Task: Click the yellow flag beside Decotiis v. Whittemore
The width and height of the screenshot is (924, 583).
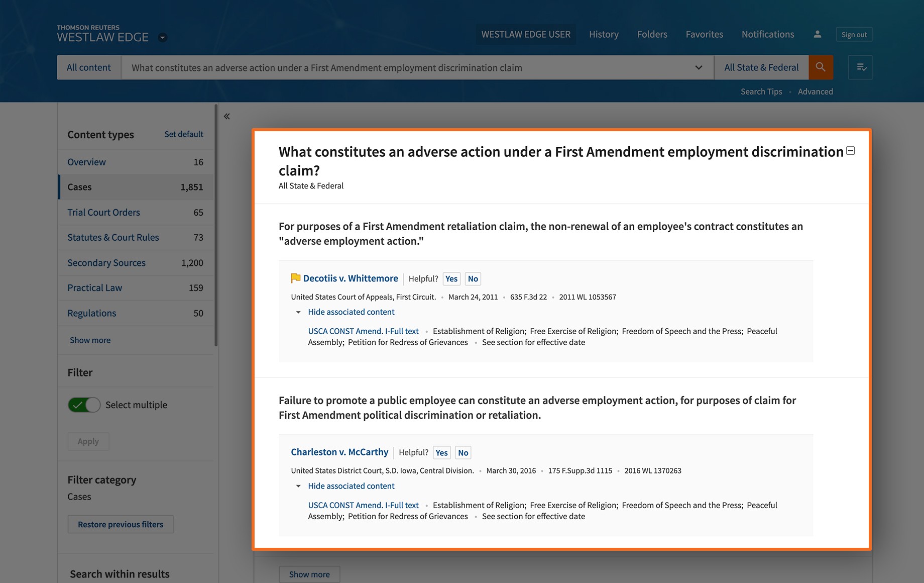Action: click(x=295, y=278)
